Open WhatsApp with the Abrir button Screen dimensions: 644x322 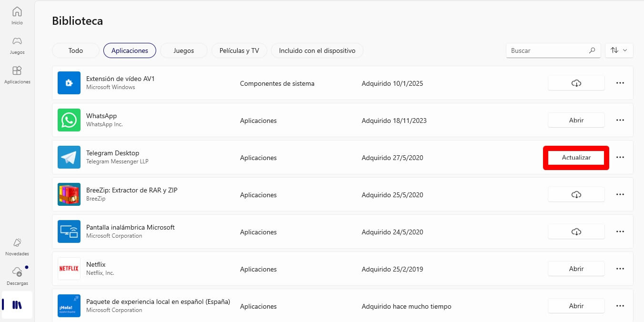click(576, 120)
